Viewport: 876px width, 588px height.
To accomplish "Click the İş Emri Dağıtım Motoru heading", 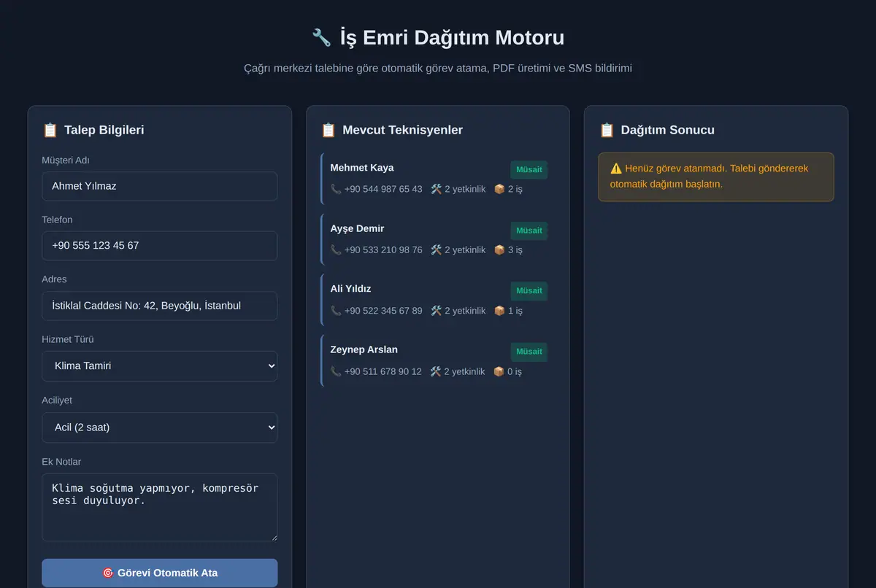I will pyautogui.click(x=452, y=37).
